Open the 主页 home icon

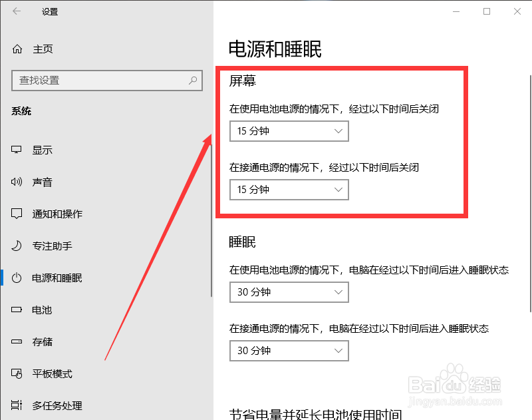point(17,49)
